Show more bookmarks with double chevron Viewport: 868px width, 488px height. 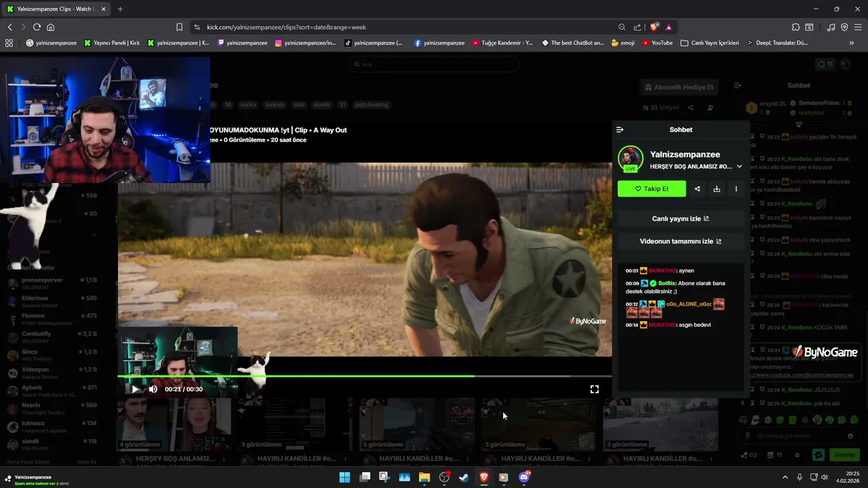852,43
